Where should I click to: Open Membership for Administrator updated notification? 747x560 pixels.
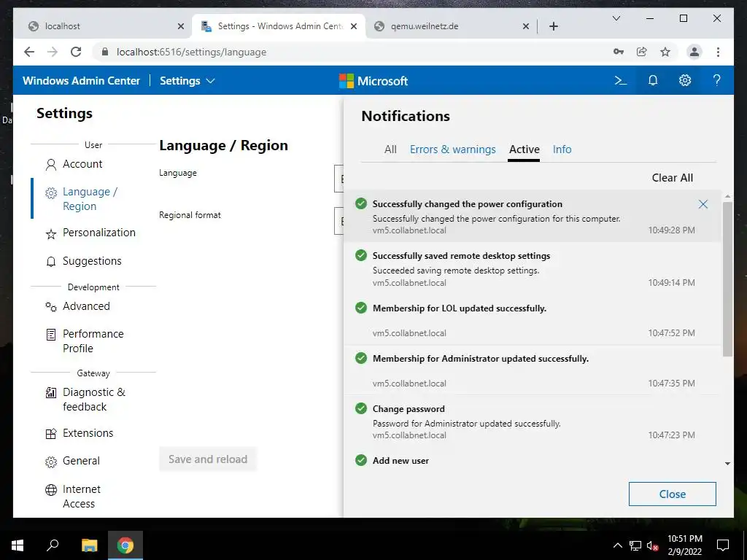[x=532, y=370]
